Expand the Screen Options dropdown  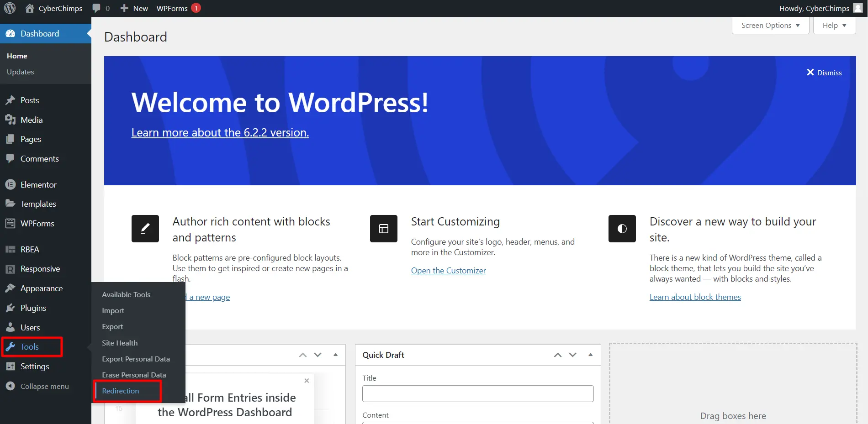[771, 26]
